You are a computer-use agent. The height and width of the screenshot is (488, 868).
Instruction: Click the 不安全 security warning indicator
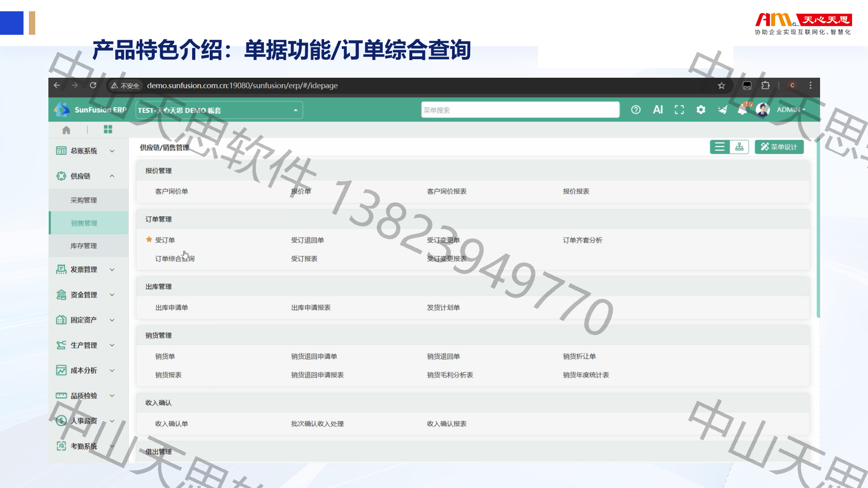[x=125, y=86]
